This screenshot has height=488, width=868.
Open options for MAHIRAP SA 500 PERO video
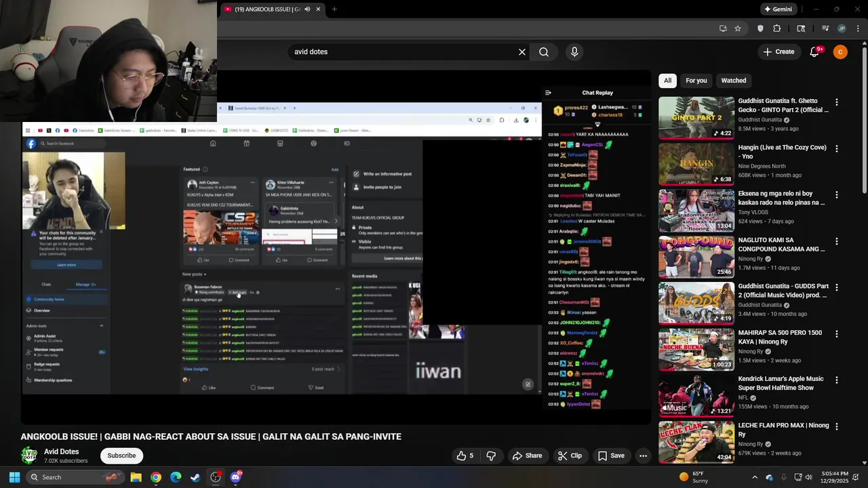(836, 334)
